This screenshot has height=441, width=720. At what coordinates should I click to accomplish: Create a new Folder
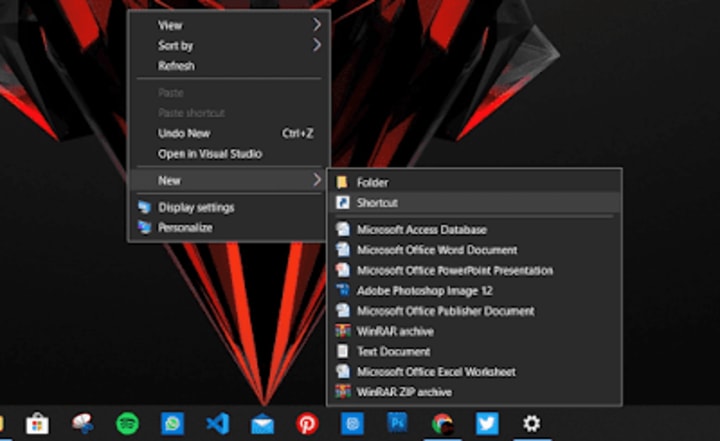474,182
